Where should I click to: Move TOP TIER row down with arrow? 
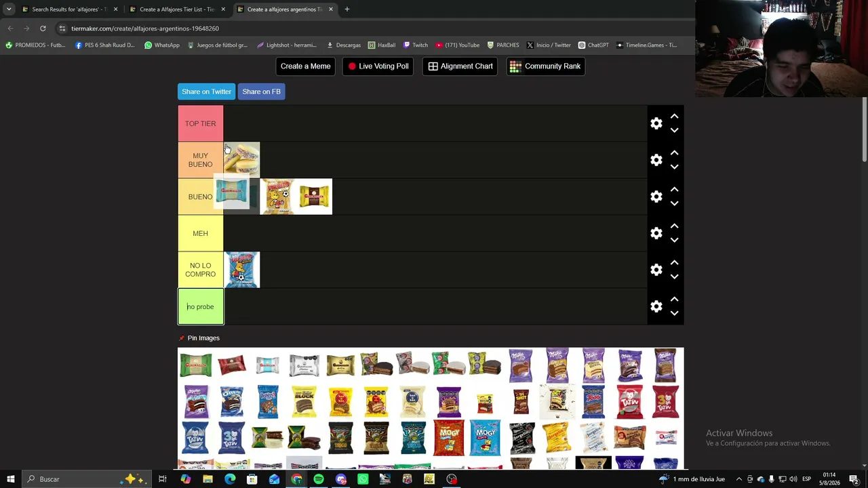click(674, 130)
